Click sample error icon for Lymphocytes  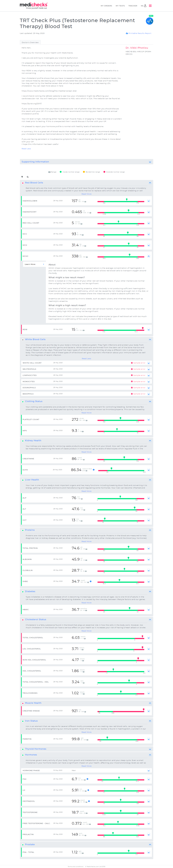pyautogui.click(x=132, y=375)
